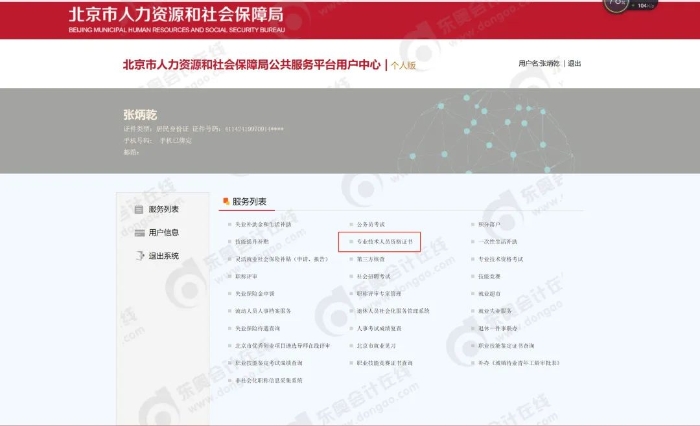Select 退出系统 in the left menu
Viewport: 700px width, 426px height.
(163, 256)
